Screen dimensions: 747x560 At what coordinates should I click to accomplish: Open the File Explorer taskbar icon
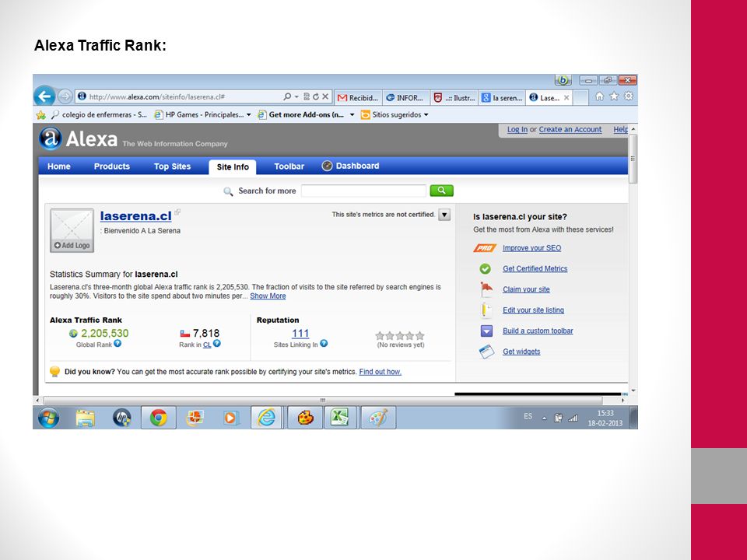(x=86, y=418)
